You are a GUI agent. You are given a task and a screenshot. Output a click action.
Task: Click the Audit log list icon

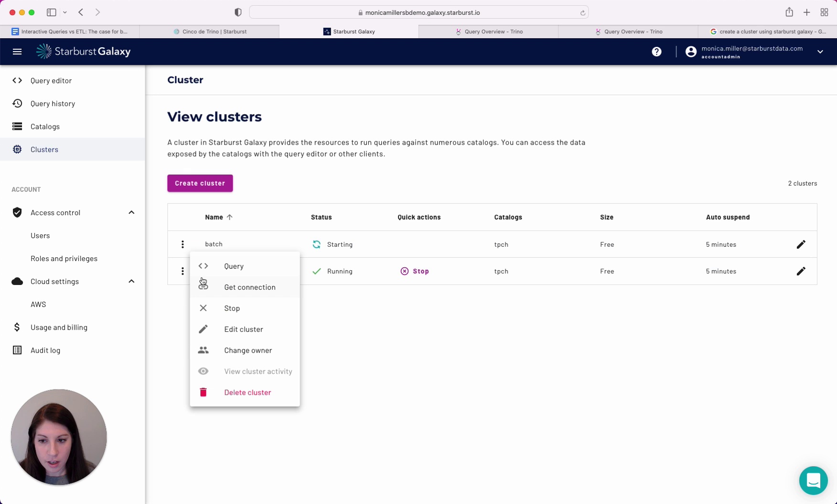[17, 350]
